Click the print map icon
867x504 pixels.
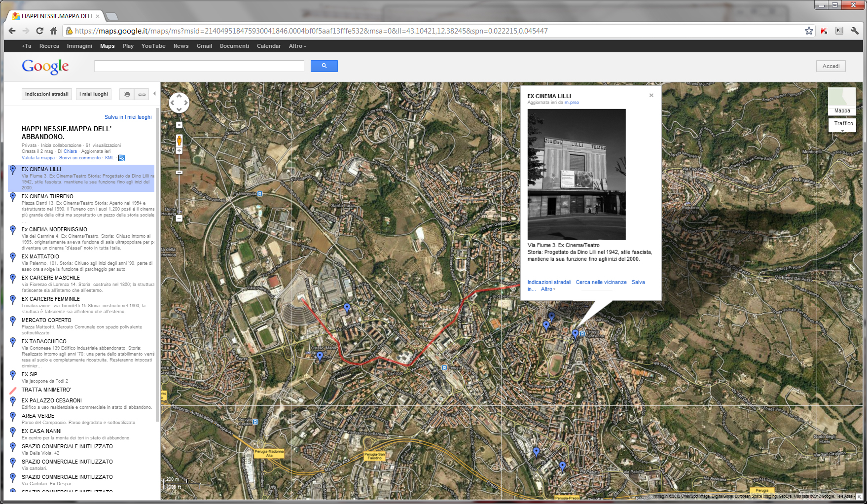pos(127,94)
